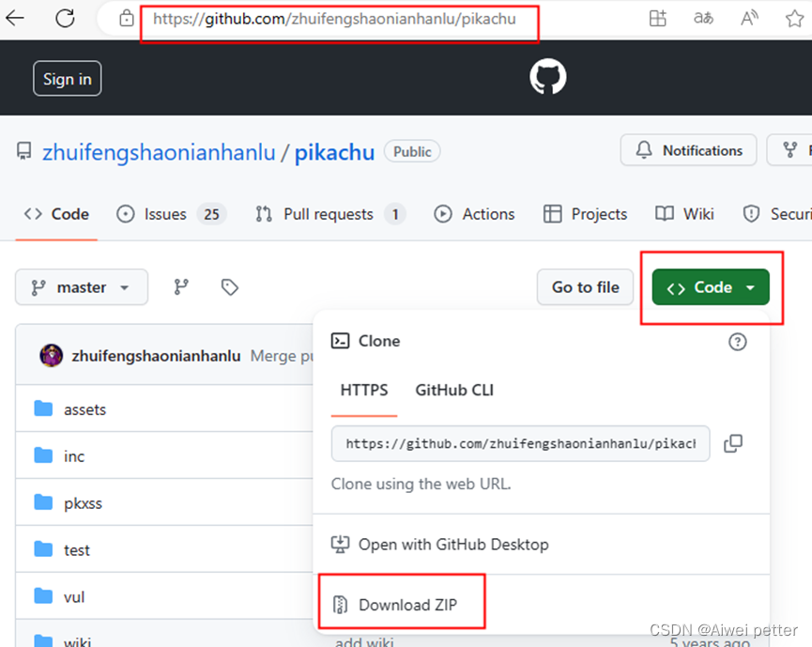View branches via branch icon
The width and height of the screenshot is (812, 647).
181,287
